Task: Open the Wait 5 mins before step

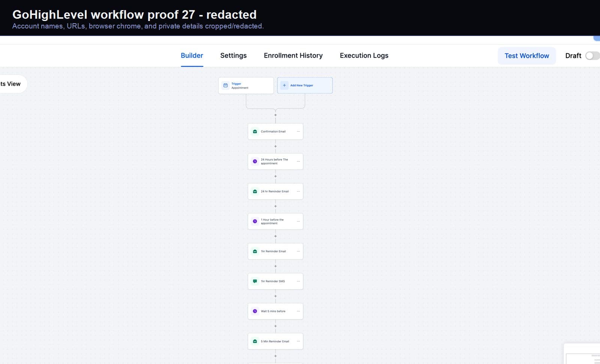Action: coord(276,311)
